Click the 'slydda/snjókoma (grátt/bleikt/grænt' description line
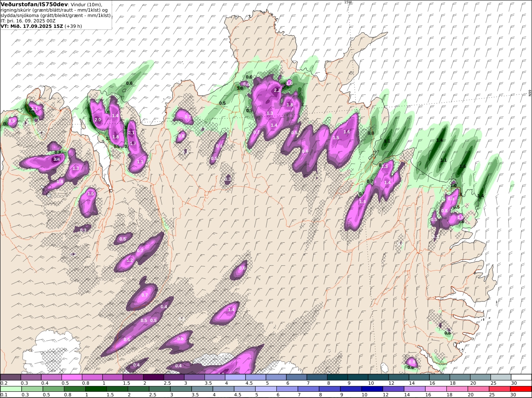Screen dimensions: 532x398 pyautogui.click(x=56, y=15)
